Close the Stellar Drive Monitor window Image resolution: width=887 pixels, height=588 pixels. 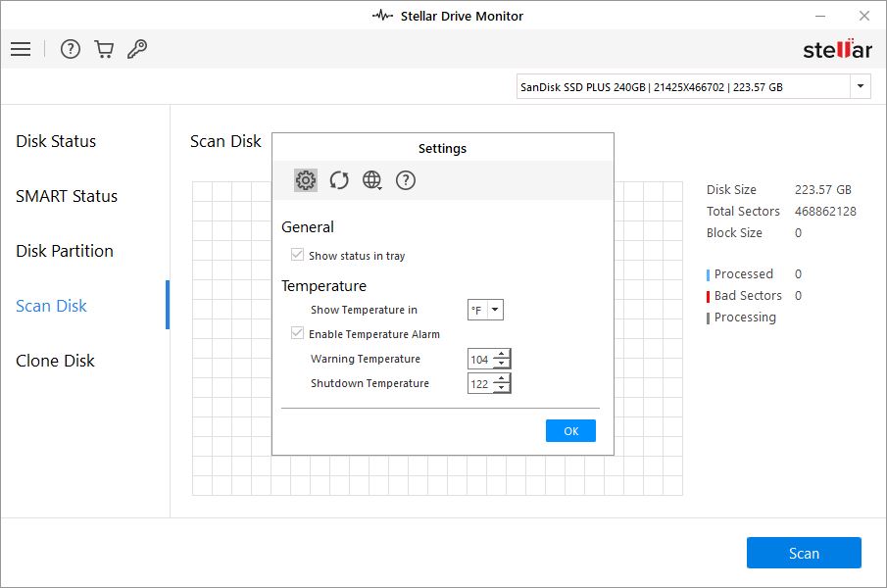pos(864,16)
